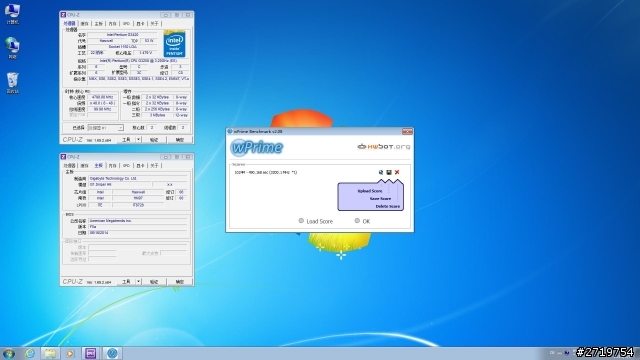
Task: Open the 关于 tab in the upper CPU-Z window
Action: [154, 24]
